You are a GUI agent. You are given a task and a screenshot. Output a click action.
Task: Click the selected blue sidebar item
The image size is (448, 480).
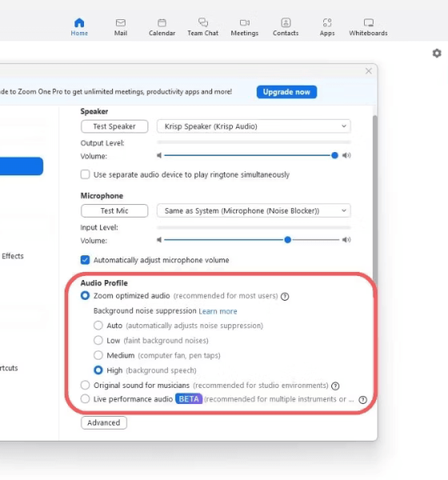22,166
